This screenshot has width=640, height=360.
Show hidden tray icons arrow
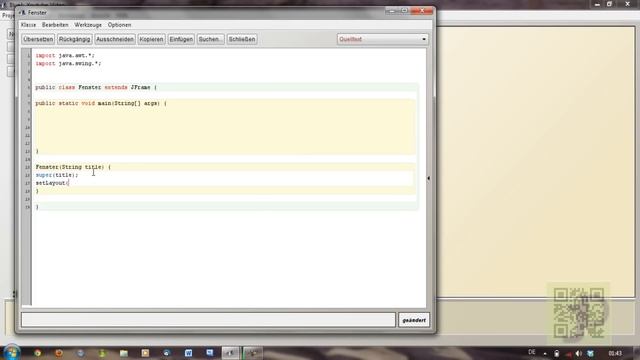pos(545,353)
